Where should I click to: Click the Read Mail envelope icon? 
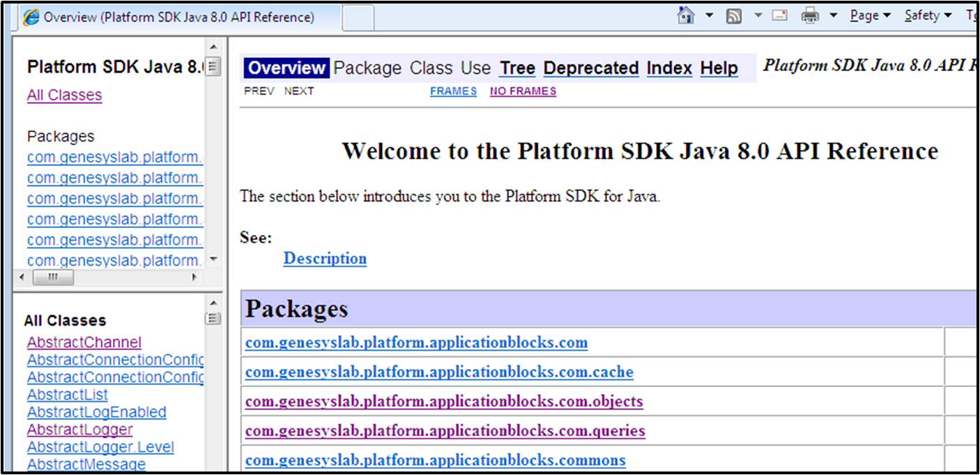[779, 16]
